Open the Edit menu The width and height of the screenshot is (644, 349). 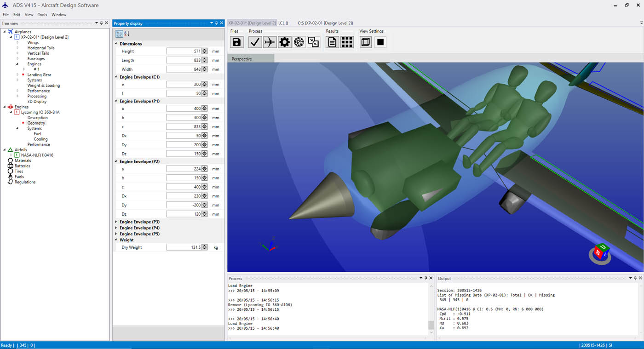pos(17,15)
